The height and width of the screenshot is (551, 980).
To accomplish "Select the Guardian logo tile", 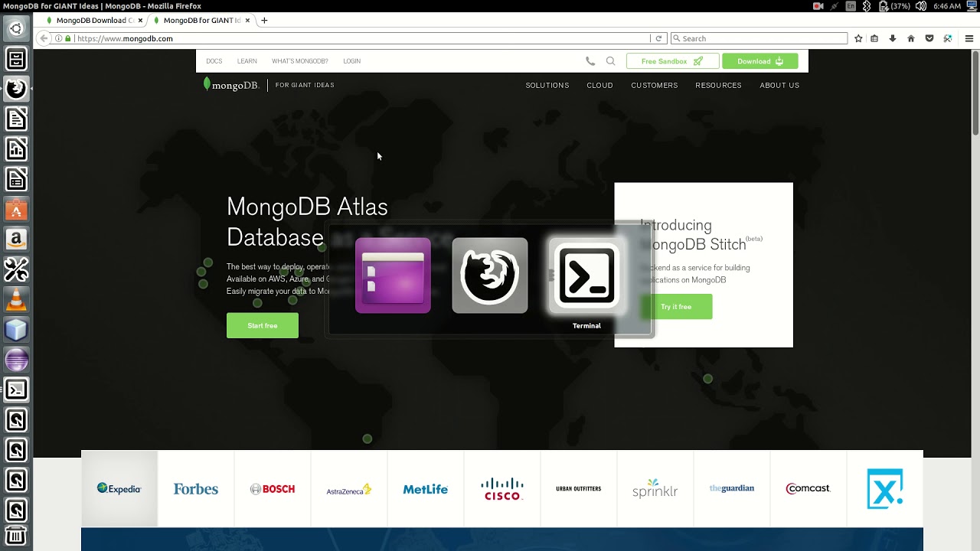I will pos(732,488).
